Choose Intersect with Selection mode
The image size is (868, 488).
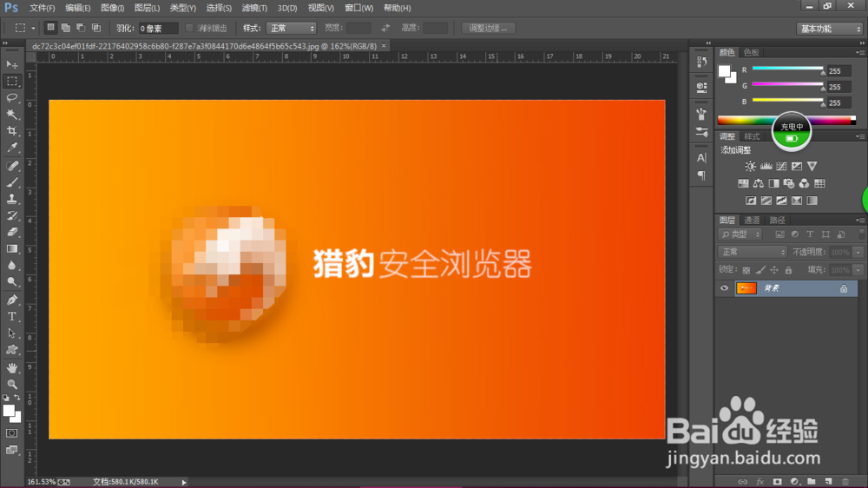pyautogui.click(x=95, y=27)
